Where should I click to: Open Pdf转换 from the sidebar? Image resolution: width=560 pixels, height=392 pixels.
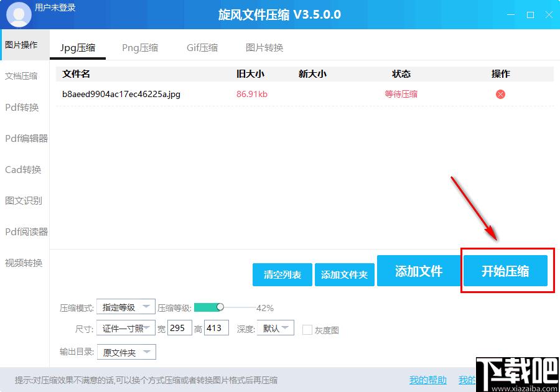click(x=22, y=107)
